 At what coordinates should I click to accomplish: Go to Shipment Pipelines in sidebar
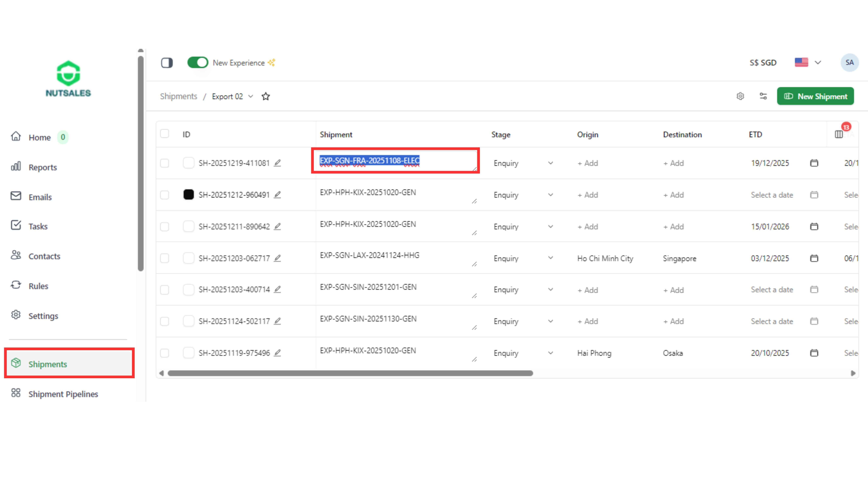(63, 394)
